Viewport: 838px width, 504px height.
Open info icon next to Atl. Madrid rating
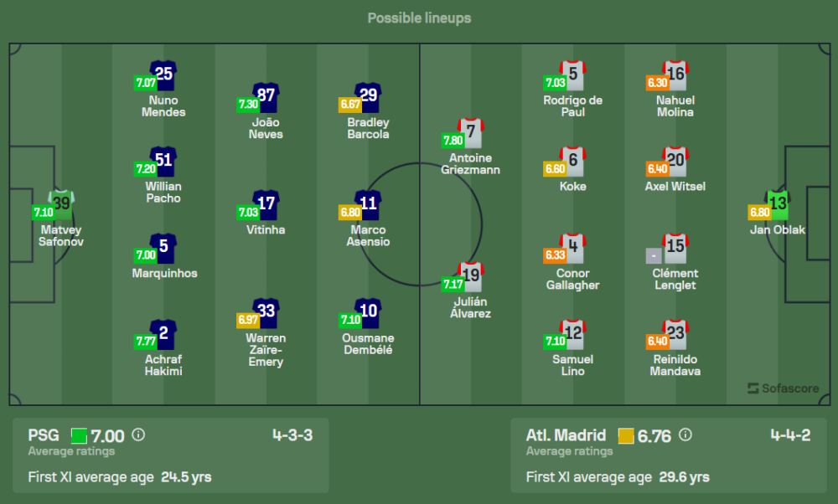point(685,435)
